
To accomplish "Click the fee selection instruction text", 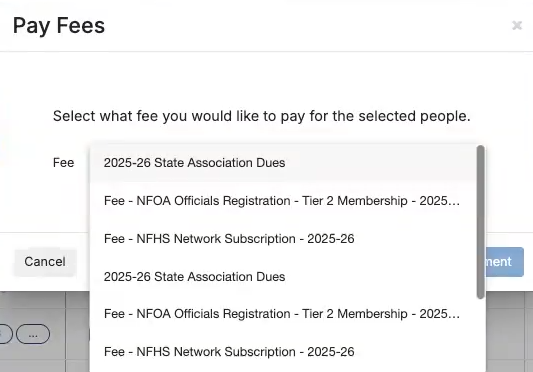I will click(x=262, y=116).
